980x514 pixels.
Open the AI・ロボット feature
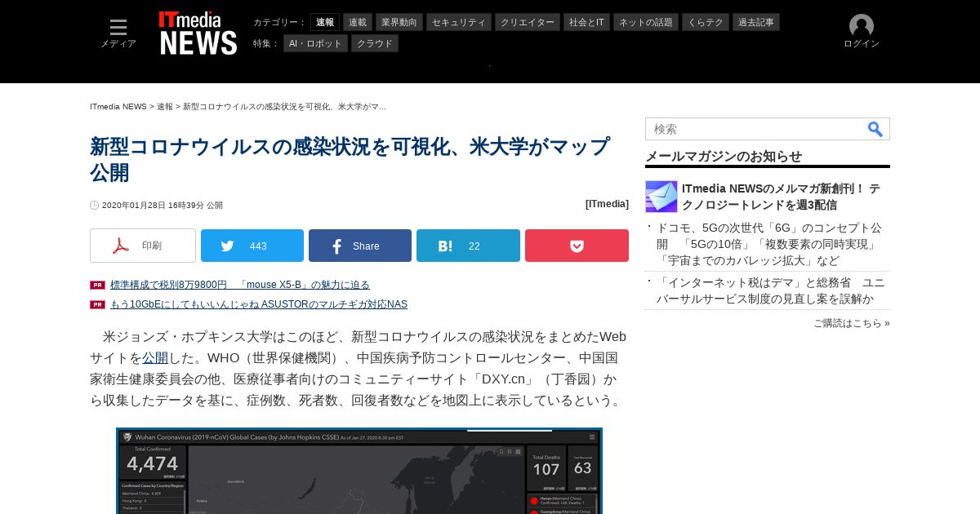point(315,43)
